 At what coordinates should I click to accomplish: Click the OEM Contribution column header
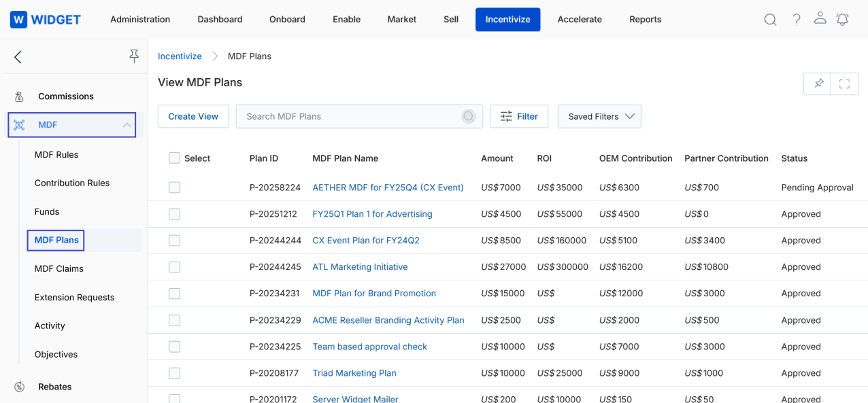636,158
